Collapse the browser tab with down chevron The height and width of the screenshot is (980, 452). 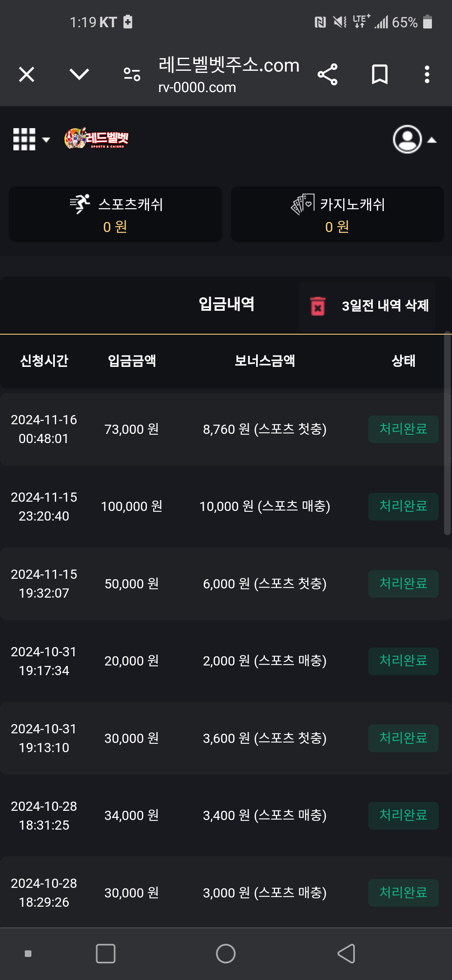click(79, 75)
